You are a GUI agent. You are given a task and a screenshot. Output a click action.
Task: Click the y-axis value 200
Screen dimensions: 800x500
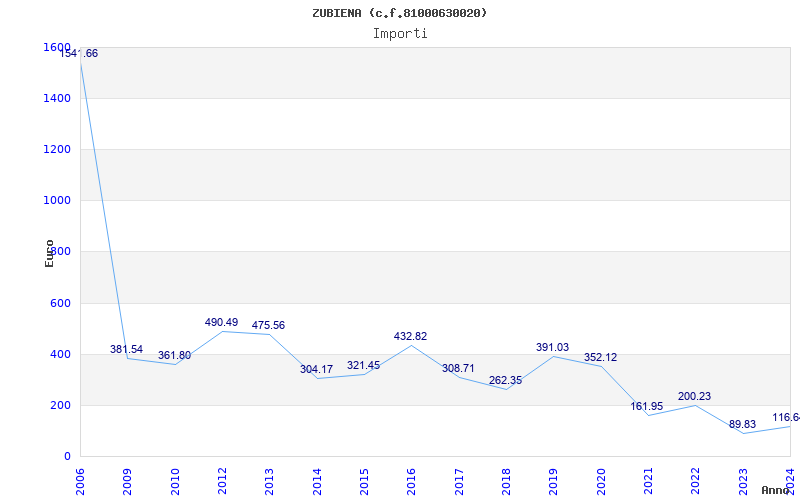point(61,406)
